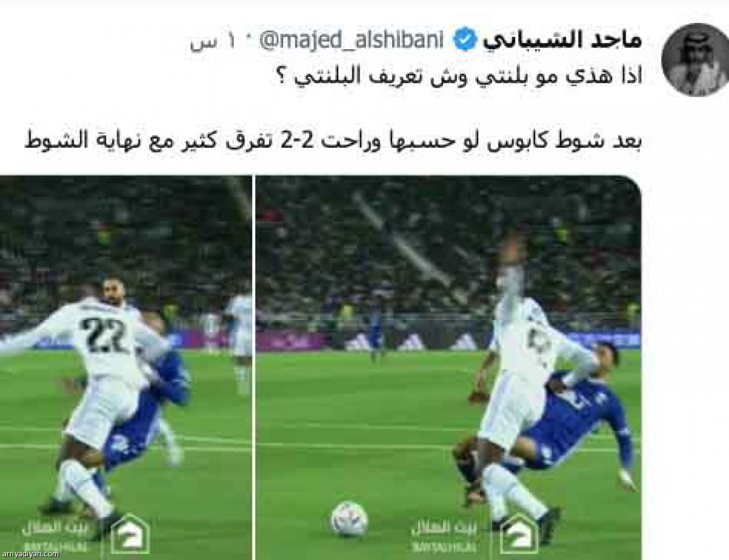This screenshot has height=560, width=729.
Task: Open the arriyadiyah.com watermark link
Action: (x=29, y=554)
